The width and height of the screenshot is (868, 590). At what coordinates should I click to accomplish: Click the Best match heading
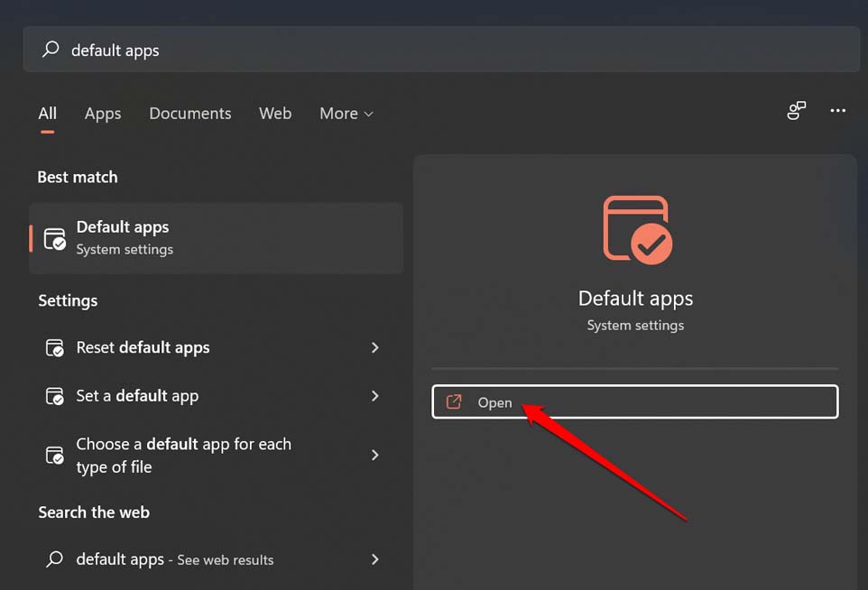(x=78, y=177)
